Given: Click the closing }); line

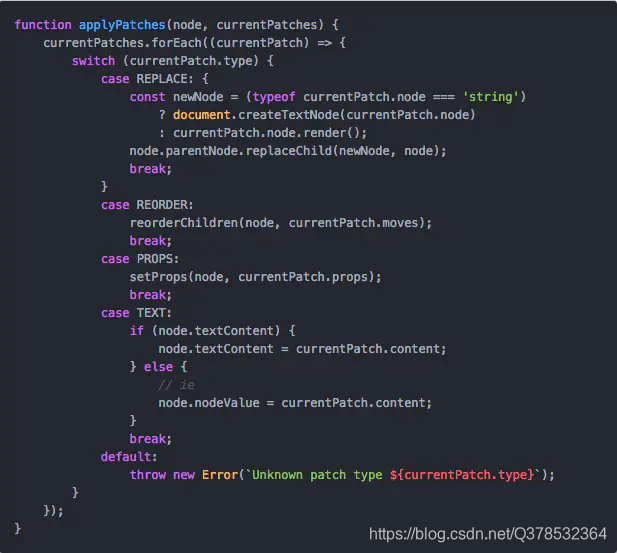Looking at the screenshot, I should (x=53, y=511).
